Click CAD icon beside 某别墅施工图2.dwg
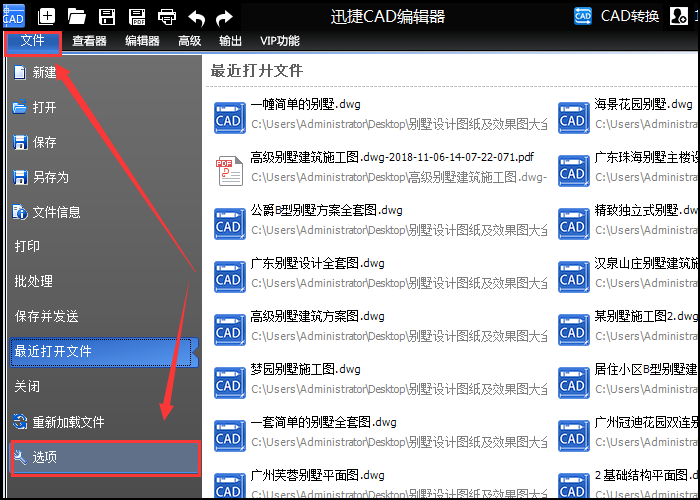This screenshot has width=700, height=500. [574, 330]
